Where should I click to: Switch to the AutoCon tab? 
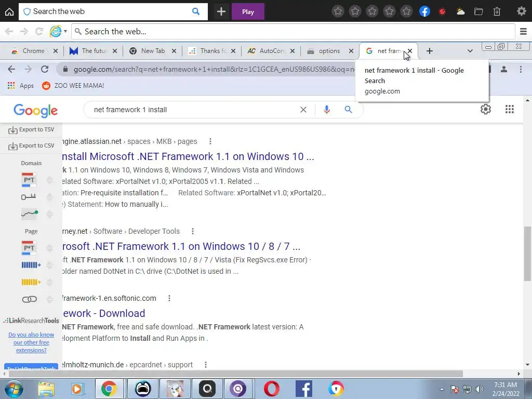271,51
